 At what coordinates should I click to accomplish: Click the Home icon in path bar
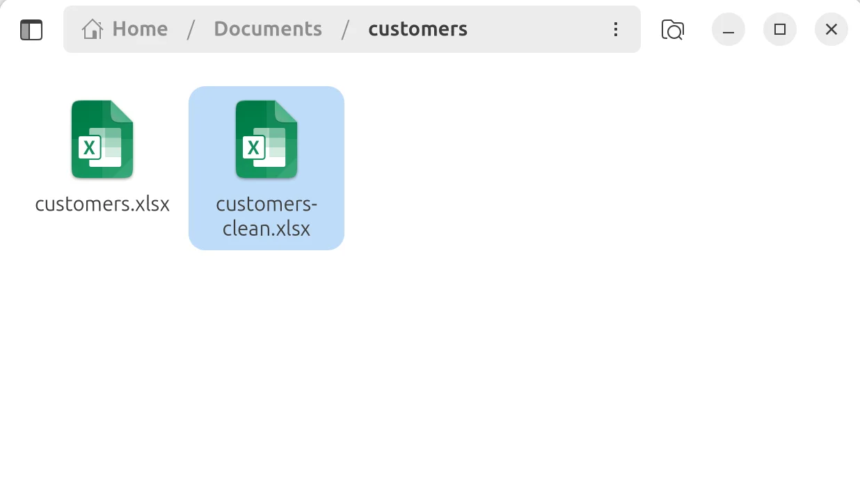pos(92,29)
